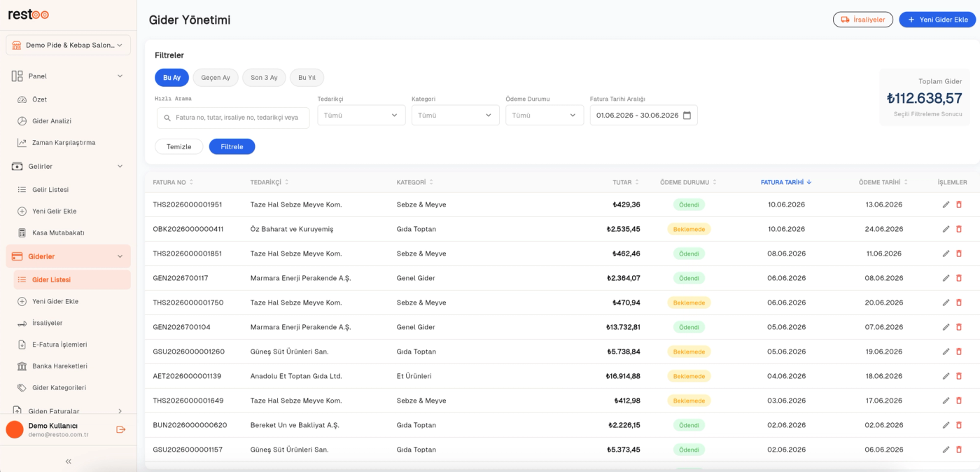Delete the OBK2026000000411 expense

click(959, 229)
